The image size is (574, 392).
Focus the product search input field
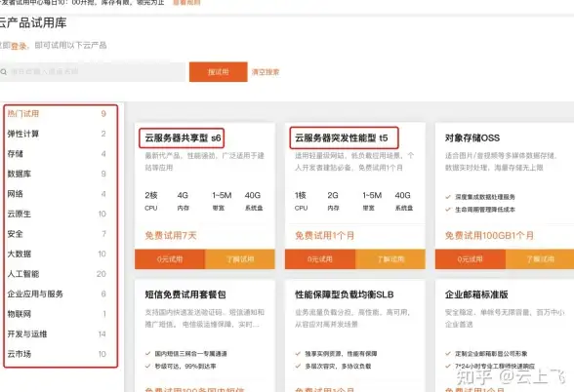(92, 72)
